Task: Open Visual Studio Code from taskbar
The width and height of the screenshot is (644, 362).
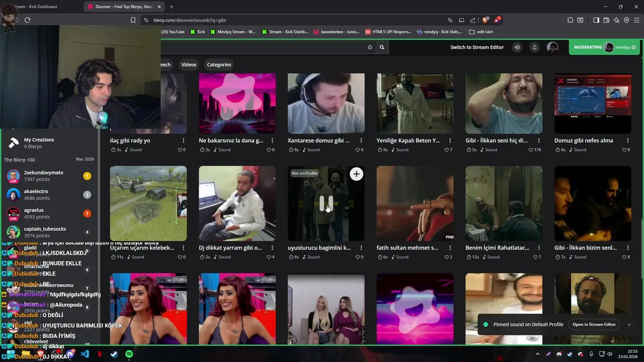Action: click(x=85, y=354)
